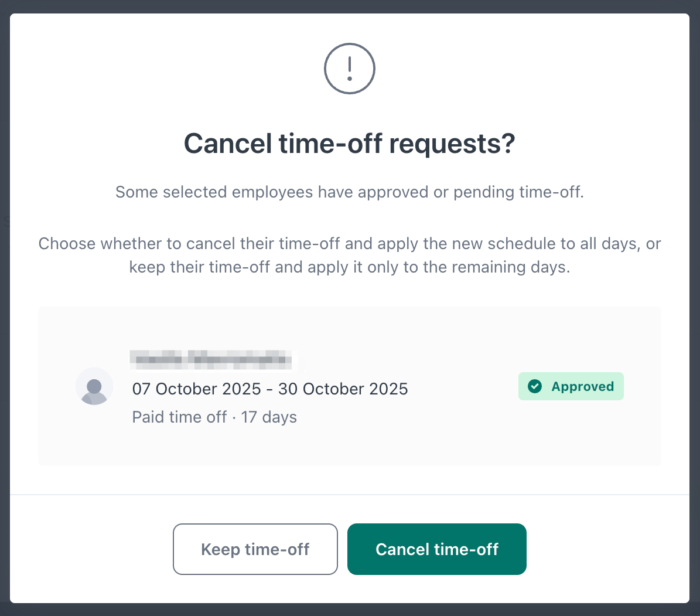The width and height of the screenshot is (700, 616).
Task: Click the exclamation warning icon
Action: [x=350, y=69]
